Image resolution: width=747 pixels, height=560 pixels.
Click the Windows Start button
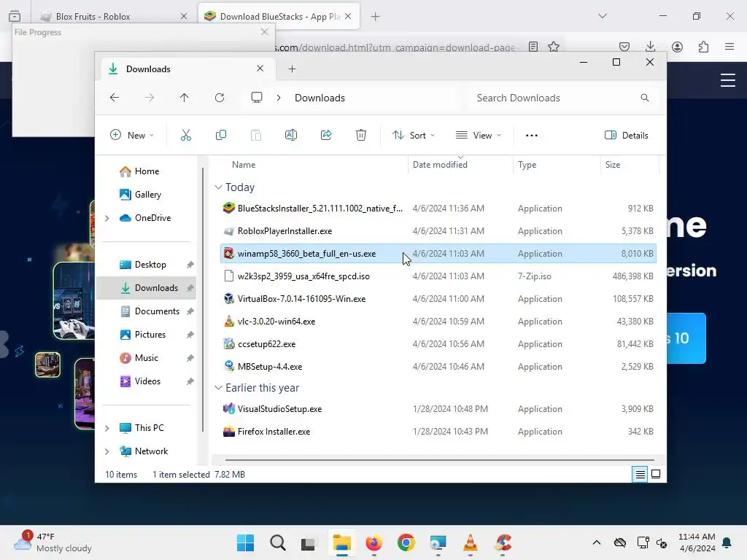pos(245,542)
